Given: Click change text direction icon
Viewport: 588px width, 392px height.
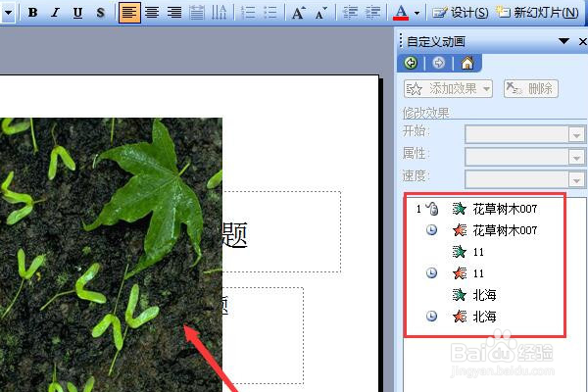Looking at the screenshot, I should (x=219, y=13).
